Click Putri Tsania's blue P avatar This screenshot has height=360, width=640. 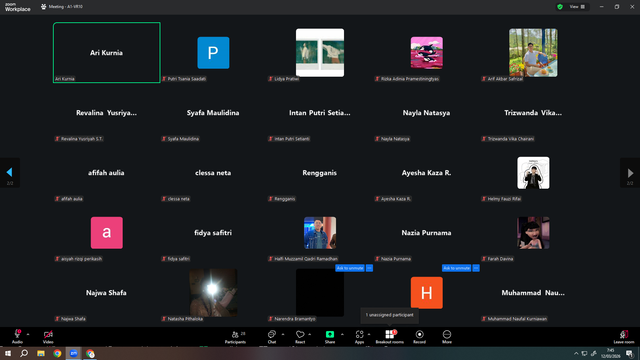[213, 53]
